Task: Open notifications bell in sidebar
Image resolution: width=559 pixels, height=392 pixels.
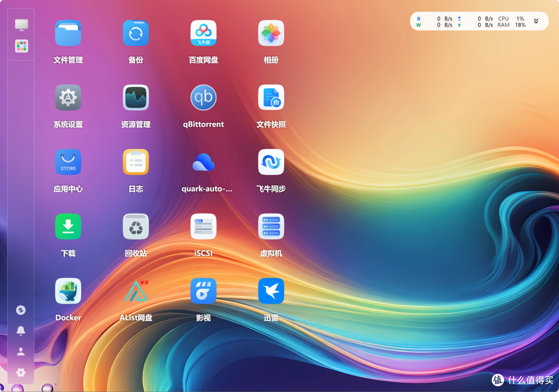Action: coord(21,331)
